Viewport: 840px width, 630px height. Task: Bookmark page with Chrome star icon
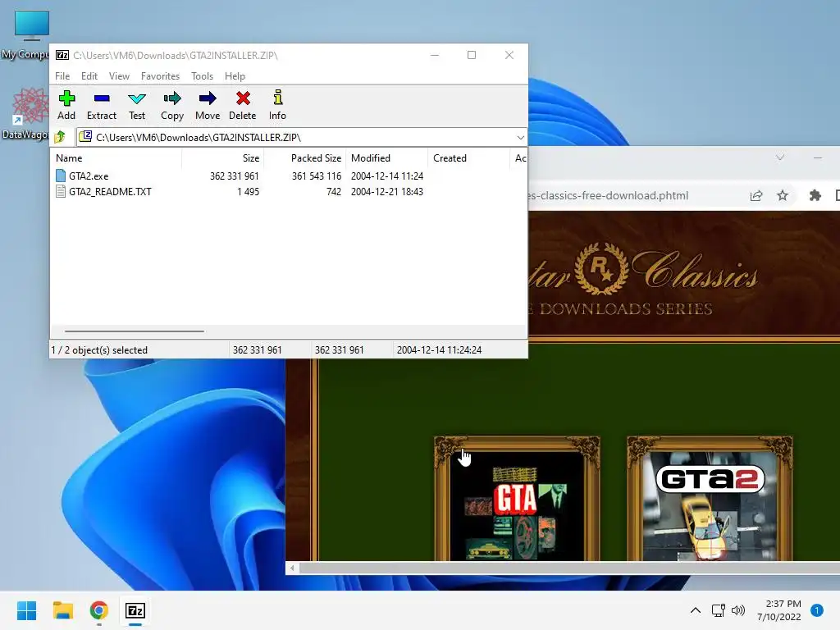tap(783, 195)
